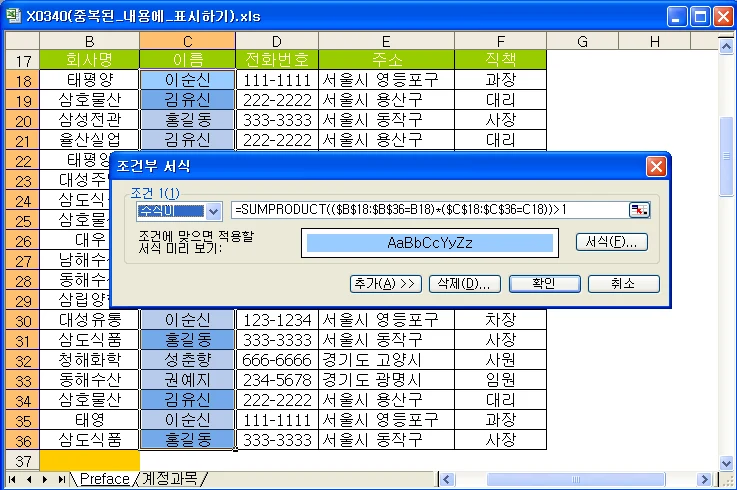737x490 pixels.
Task: Cancel with the 취소 button
Action: 624,284
